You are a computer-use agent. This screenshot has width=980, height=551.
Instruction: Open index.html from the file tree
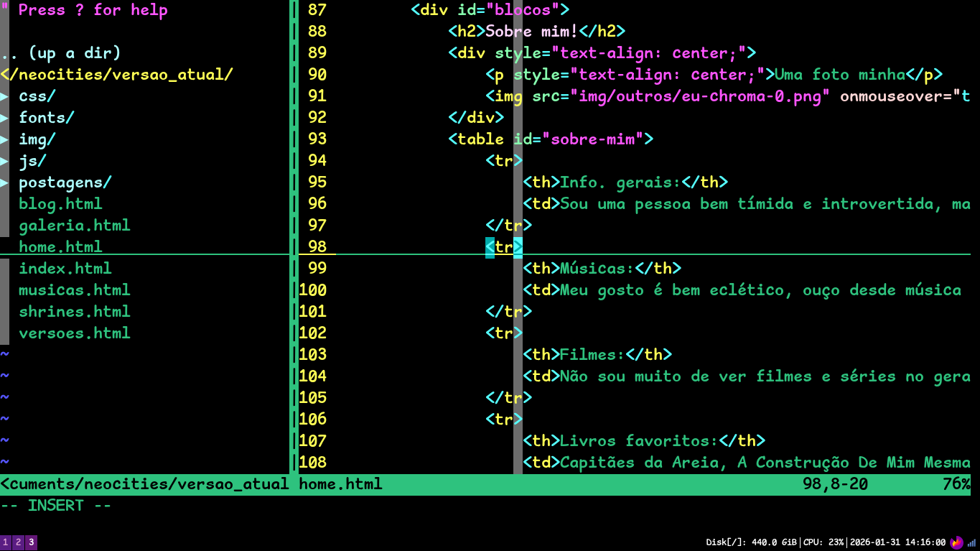click(x=65, y=268)
